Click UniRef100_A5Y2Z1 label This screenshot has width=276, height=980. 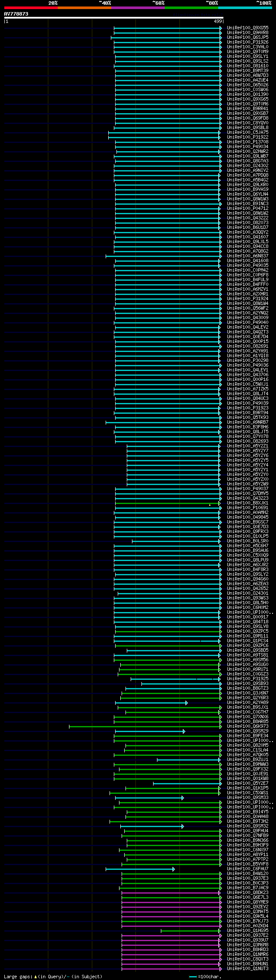tap(248, 446)
